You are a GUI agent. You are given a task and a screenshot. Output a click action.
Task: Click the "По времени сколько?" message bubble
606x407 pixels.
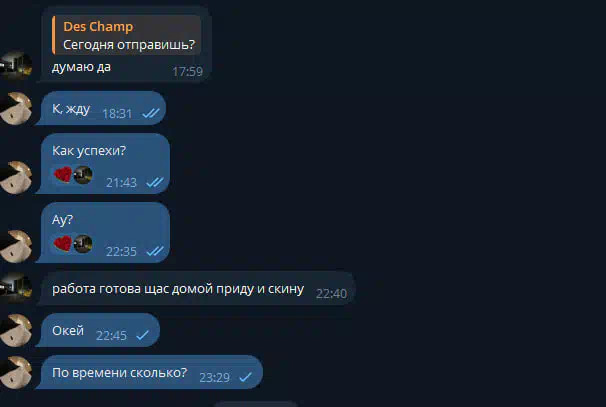[x=151, y=372]
